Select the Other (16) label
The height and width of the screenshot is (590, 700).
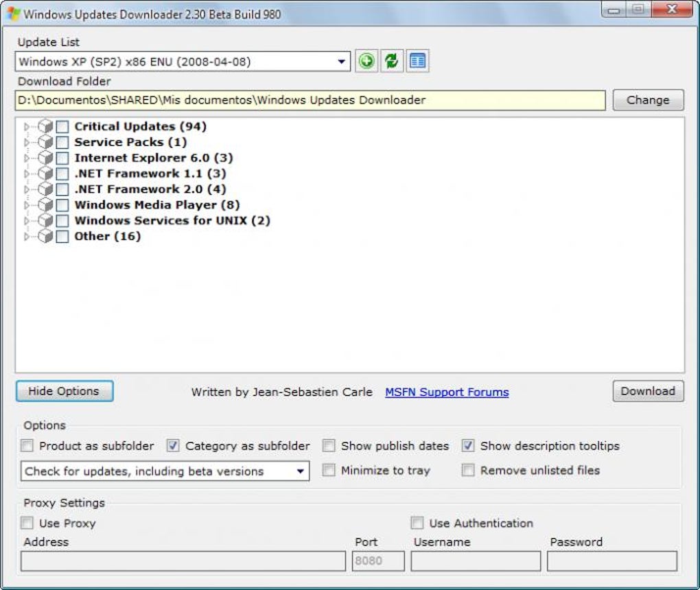pyautogui.click(x=107, y=236)
